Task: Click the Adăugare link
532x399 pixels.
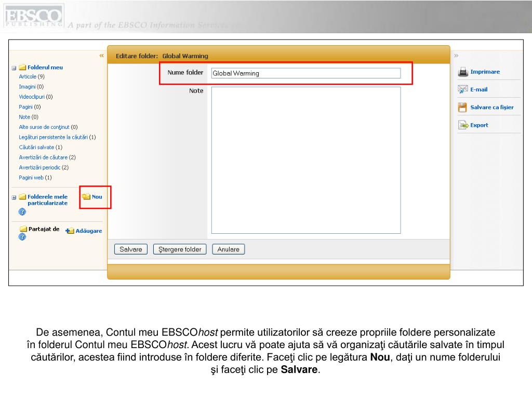Action: (88, 231)
